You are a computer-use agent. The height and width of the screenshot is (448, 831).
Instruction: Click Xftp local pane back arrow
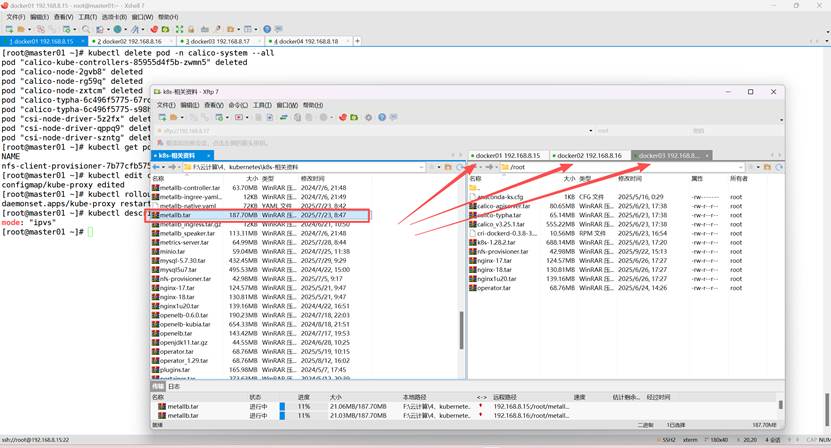coord(156,167)
